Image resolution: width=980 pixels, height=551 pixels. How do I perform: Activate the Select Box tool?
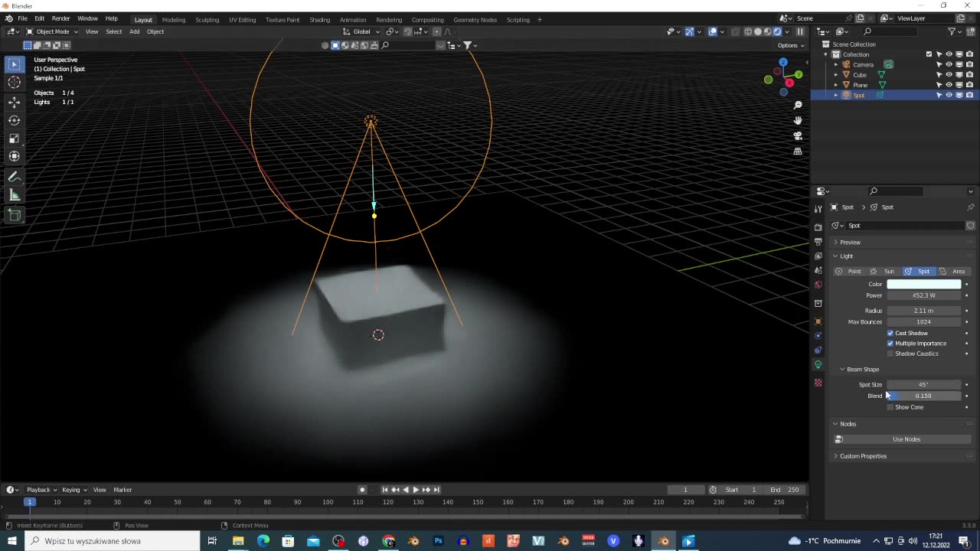coord(14,64)
